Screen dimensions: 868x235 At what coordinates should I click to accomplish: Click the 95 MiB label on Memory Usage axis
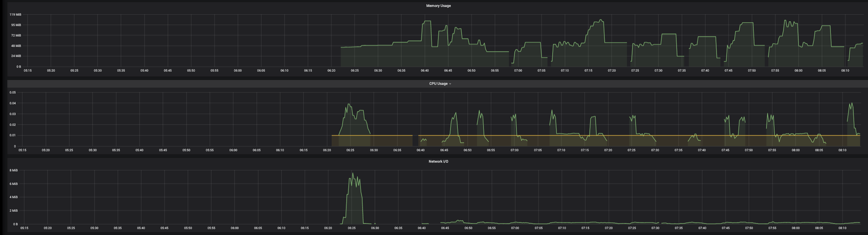[x=16, y=25]
